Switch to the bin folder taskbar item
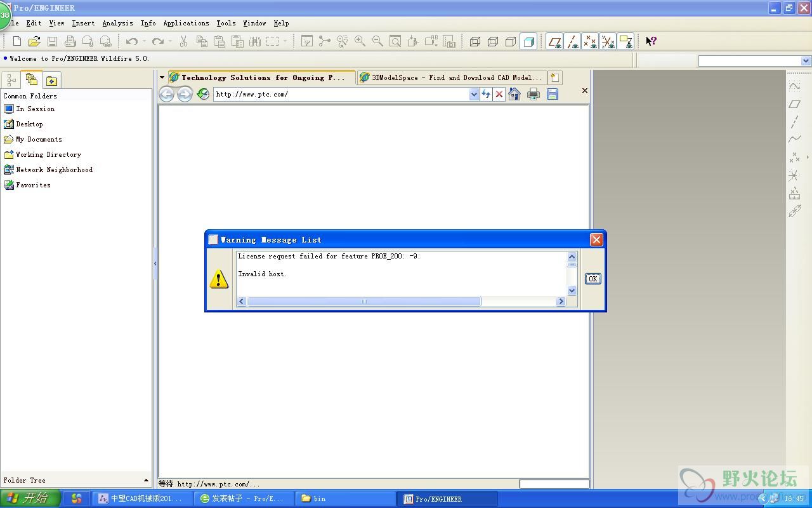Image resolution: width=812 pixels, height=508 pixels. tap(346, 498)
